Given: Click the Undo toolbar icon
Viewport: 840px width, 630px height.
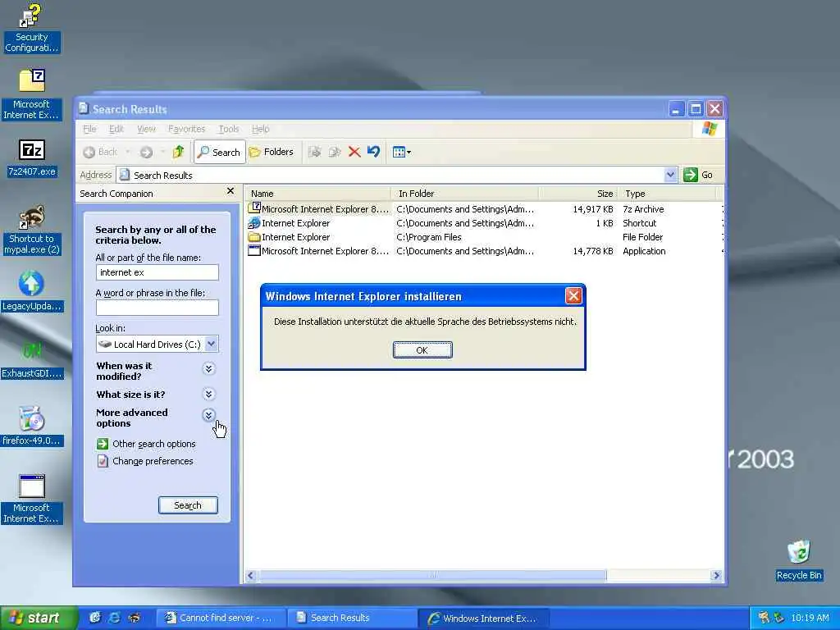Looking at the screenshot, I should tap(373, 152).
